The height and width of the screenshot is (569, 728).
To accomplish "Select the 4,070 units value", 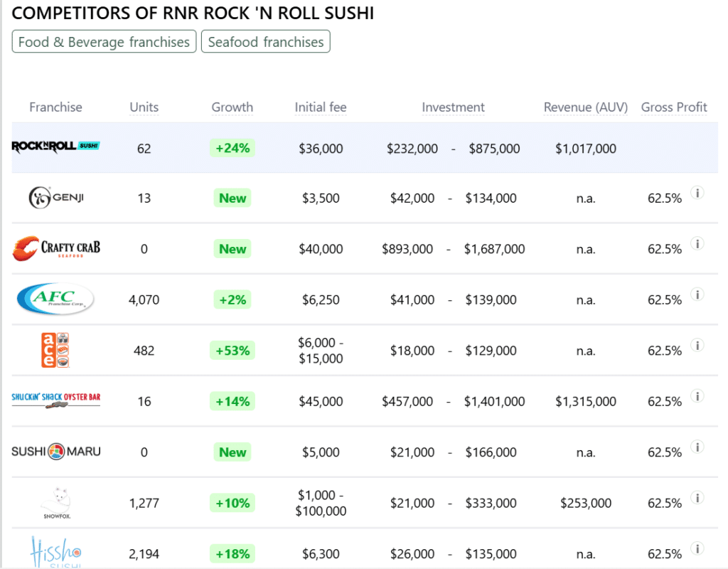I will tap(144, 300).
